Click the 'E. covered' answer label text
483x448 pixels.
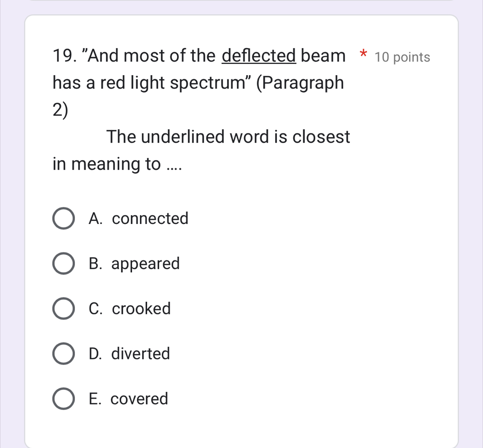pyautogui.click(x=128, y=399)
